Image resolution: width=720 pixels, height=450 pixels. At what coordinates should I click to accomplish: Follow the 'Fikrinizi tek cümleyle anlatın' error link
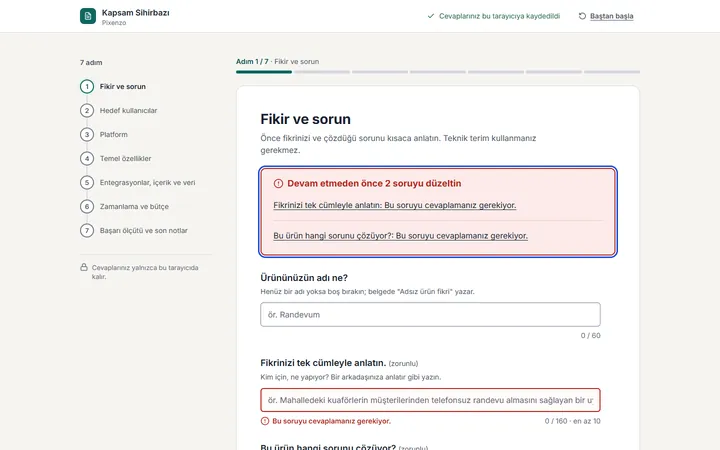point(394,205)
